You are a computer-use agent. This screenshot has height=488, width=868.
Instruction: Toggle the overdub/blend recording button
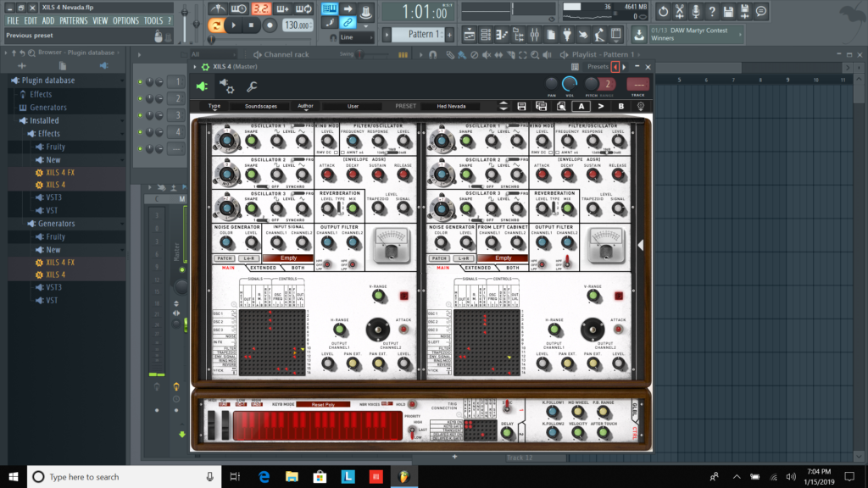[x=281, y=8]
